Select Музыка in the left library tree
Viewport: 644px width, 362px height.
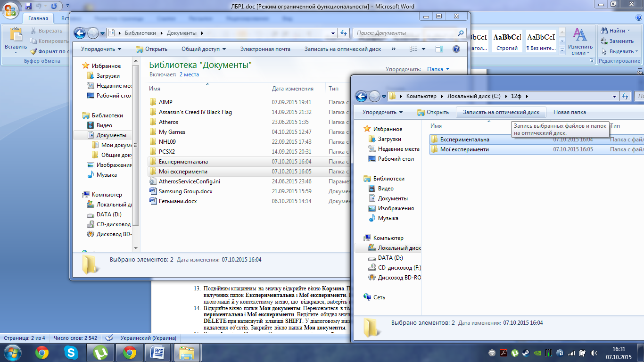pos(107,175)
